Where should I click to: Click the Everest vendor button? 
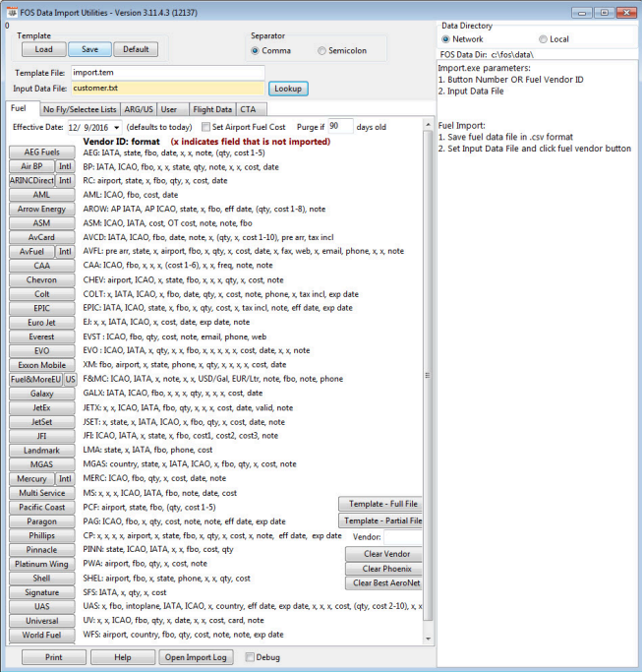(x=42, y=336)
